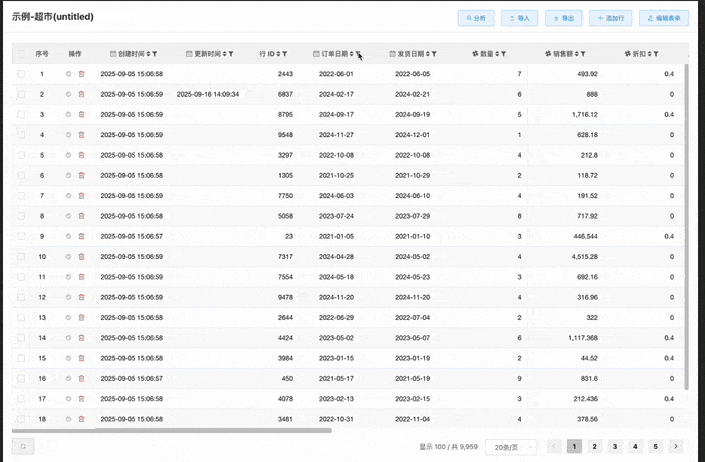Click the edit icon in row 15
The width and height of the screenshot is (705, 462).
[x=69, y=358]
